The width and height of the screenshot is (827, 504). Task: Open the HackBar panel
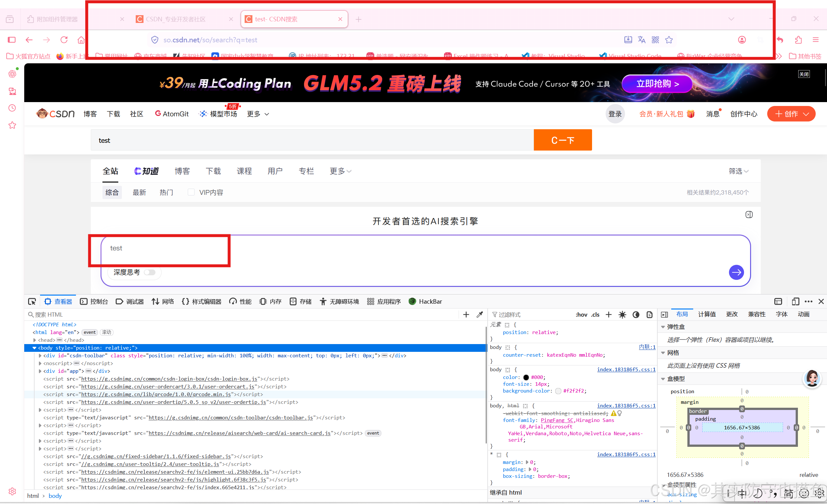click(425, 301)
